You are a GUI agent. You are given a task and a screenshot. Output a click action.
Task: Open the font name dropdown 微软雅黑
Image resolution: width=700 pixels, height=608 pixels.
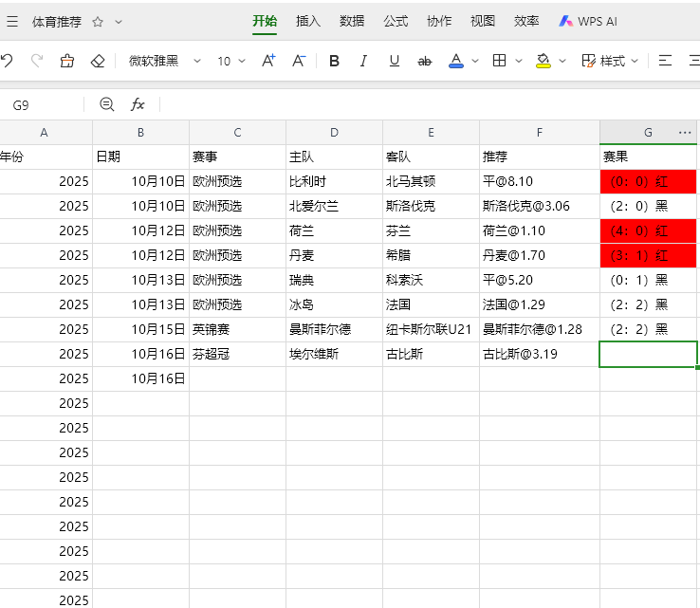pos(164,61)
